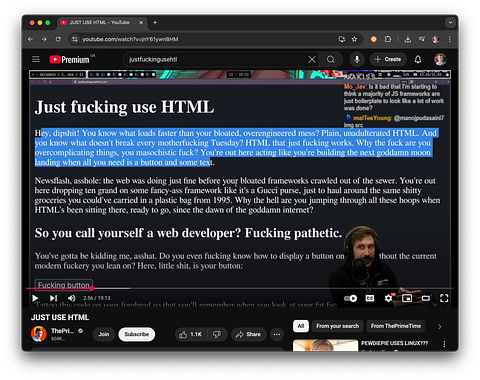Go forward in browser history
The width and height of the screenshot is (480, 380).
pyautogui.click(x=44, y=39)
